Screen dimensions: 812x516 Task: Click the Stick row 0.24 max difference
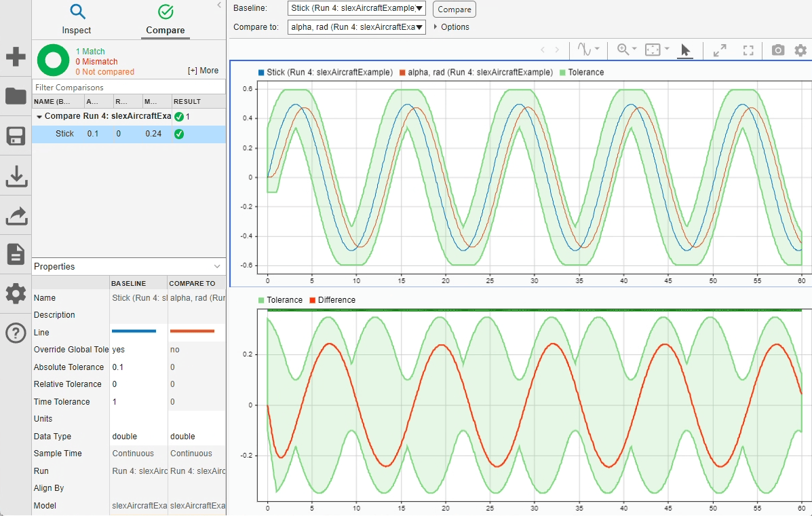tap(153, 134)
